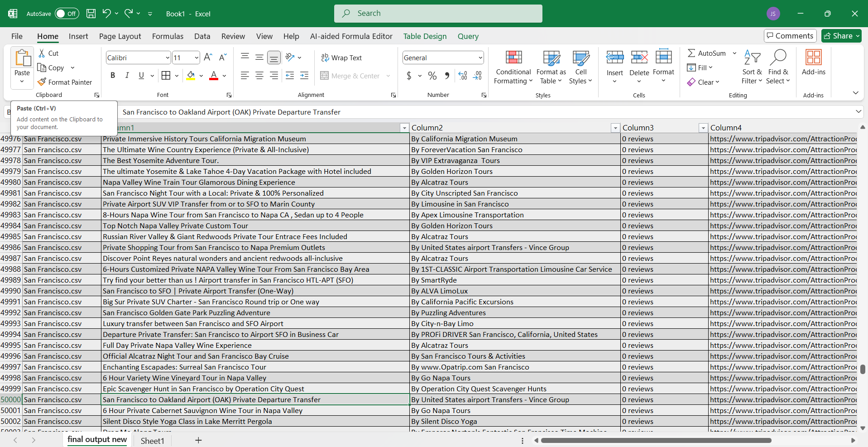Click the Save icon in title bar
The width and height of the screenshot is (868, 447).
pos(91,14)
